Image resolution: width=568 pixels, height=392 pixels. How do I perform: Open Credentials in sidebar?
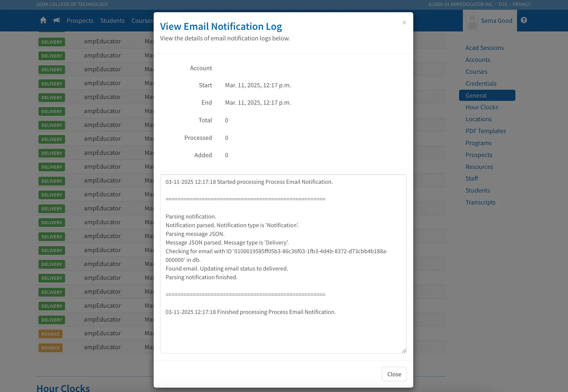coord(481,83)
